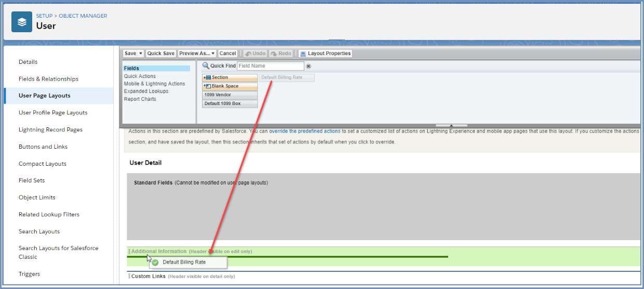Open Search Layouts in sidebar
Screen dimensions: 644x289
pyautogui.click(x=39, y=232)
